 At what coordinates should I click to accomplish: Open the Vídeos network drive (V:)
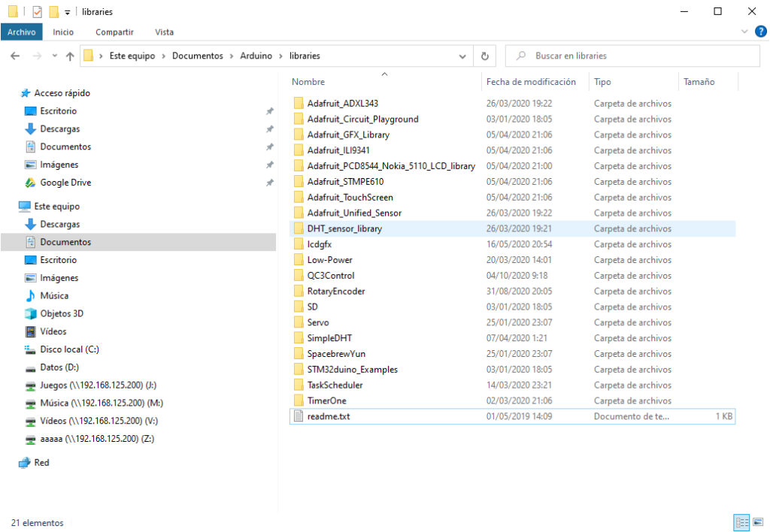coord(99,421)
